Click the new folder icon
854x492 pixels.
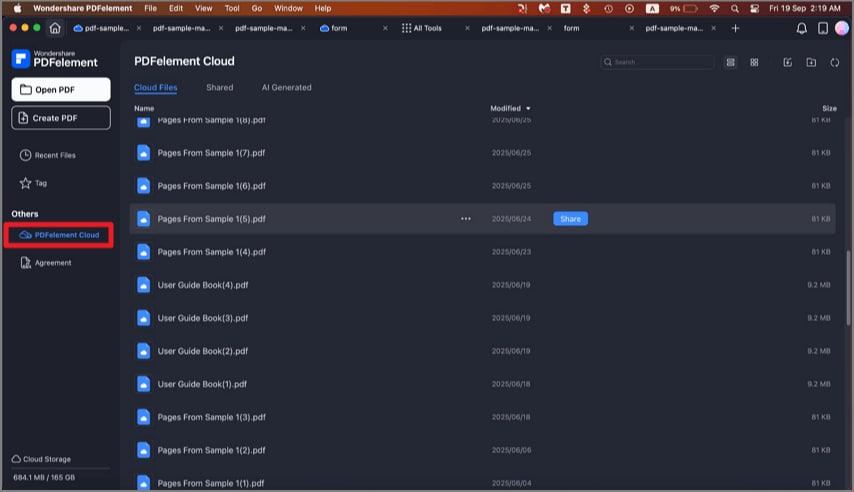coord(811,63)
